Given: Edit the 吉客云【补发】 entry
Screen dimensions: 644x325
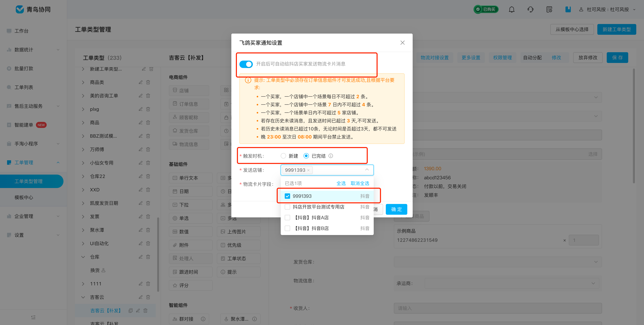Looking at the screenshot, I should (x=138, y=311).
